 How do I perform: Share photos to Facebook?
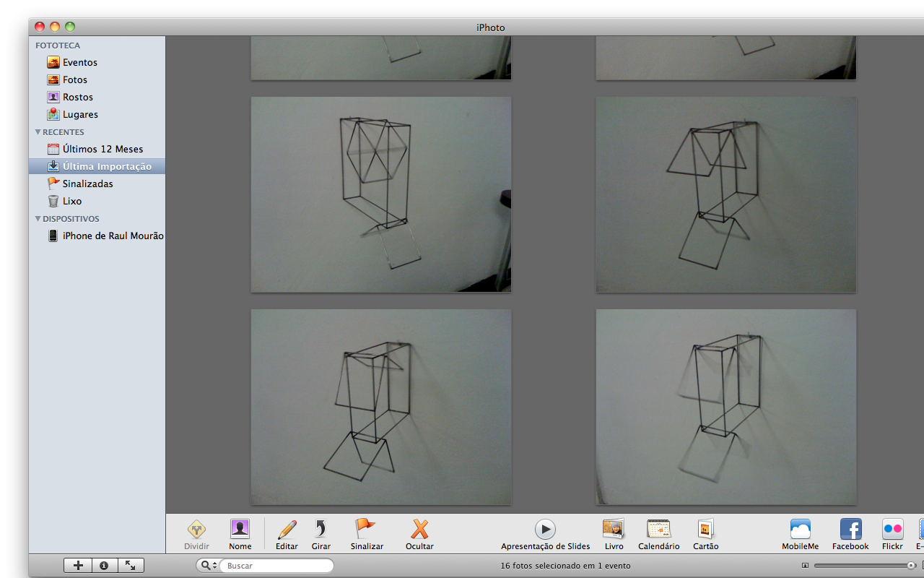click(850, 530)
